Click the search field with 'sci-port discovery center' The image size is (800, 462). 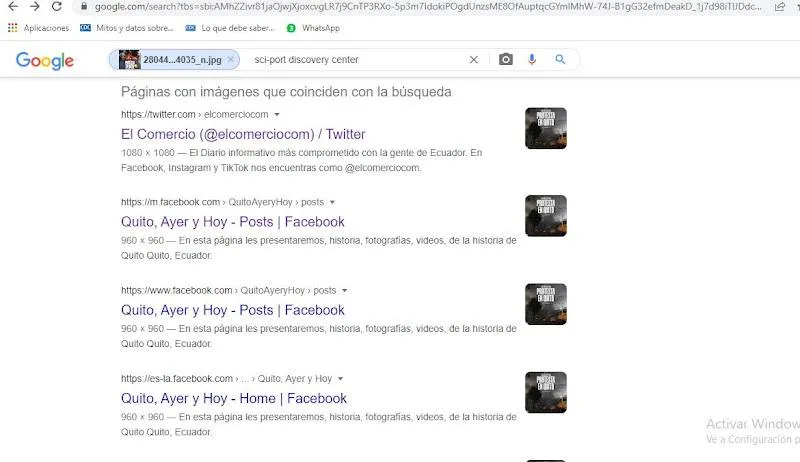click(357, 60)
